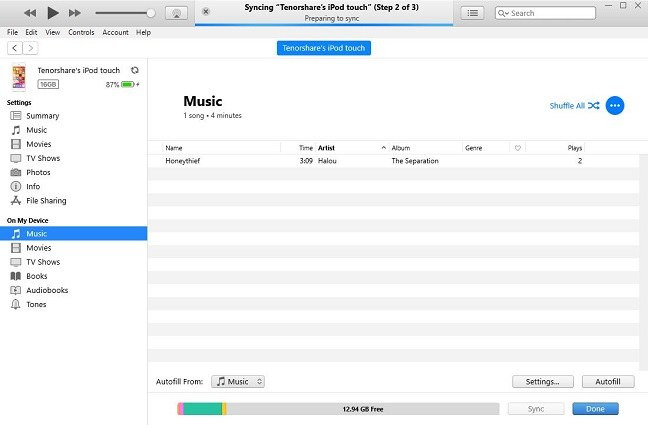Cancel the sync with the X icon
The height and width of the screenshot is (425, 648).
[205, 12]
